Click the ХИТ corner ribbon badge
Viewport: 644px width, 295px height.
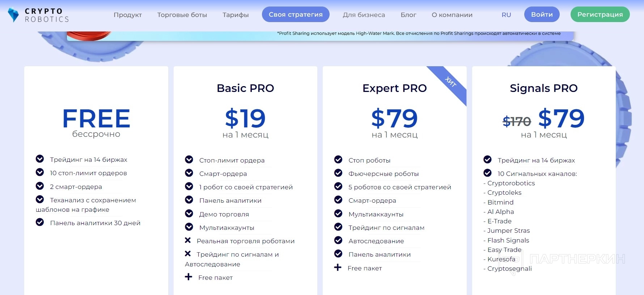click(450, 82)
